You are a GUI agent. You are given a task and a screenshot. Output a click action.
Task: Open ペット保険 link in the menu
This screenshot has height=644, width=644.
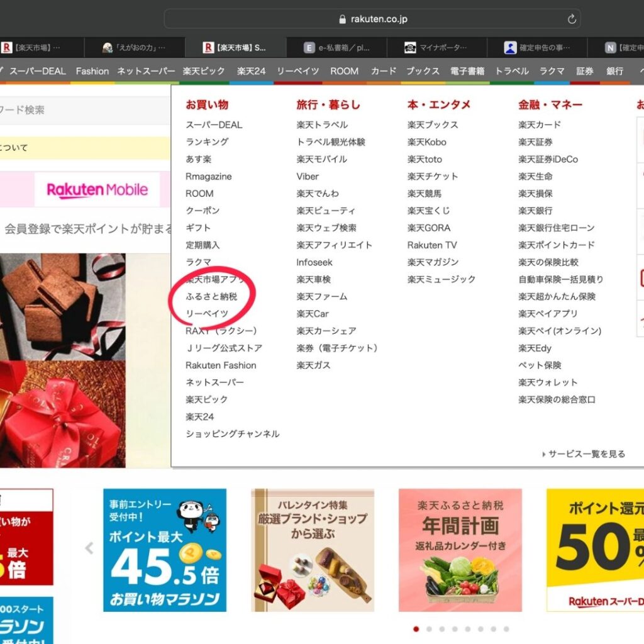click(539, 365)
